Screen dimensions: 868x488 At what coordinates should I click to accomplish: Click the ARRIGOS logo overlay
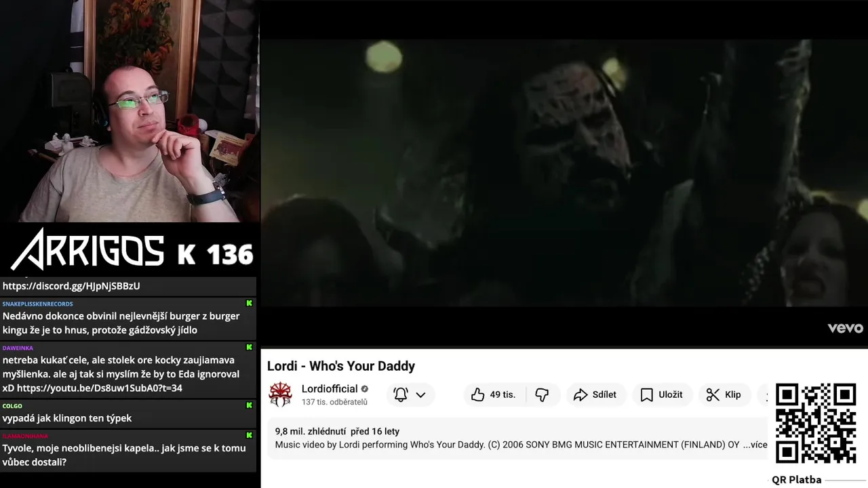coord(88,249)
